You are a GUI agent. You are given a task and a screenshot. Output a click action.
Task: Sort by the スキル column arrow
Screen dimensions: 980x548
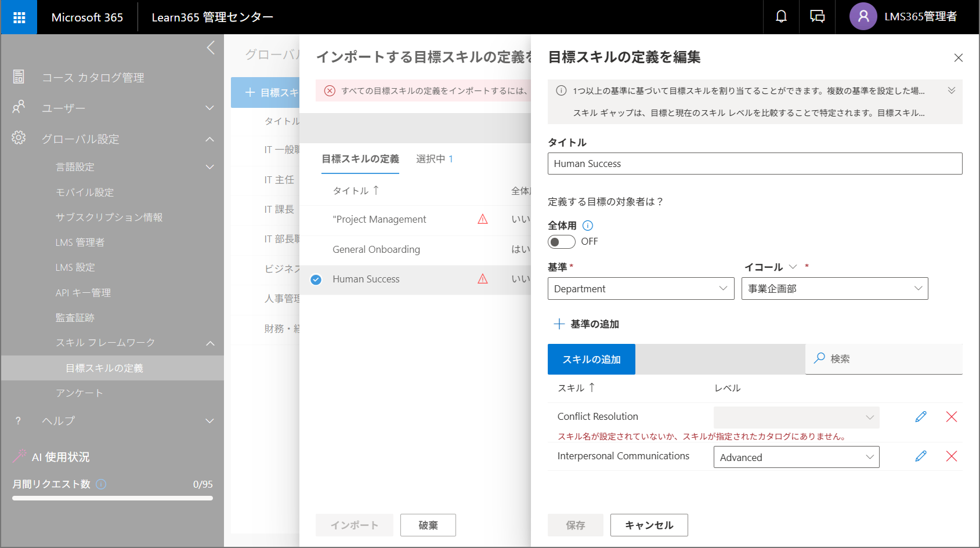click(x=592, y=387)
